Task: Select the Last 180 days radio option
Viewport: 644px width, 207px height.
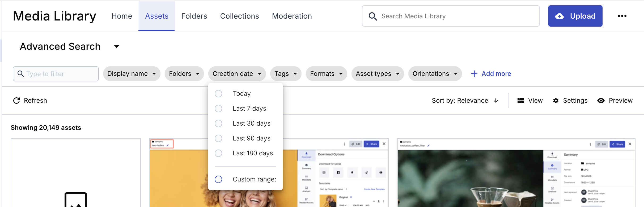Action: [x=218, y=153]
